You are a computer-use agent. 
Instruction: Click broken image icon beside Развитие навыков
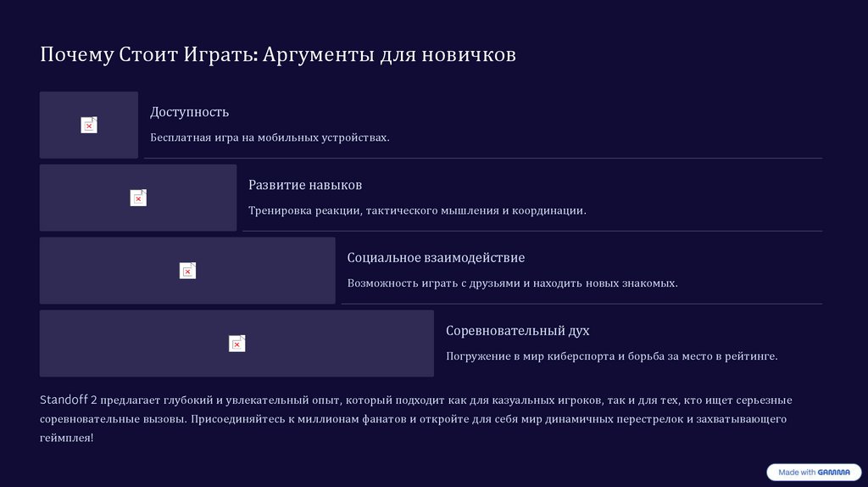138,198
